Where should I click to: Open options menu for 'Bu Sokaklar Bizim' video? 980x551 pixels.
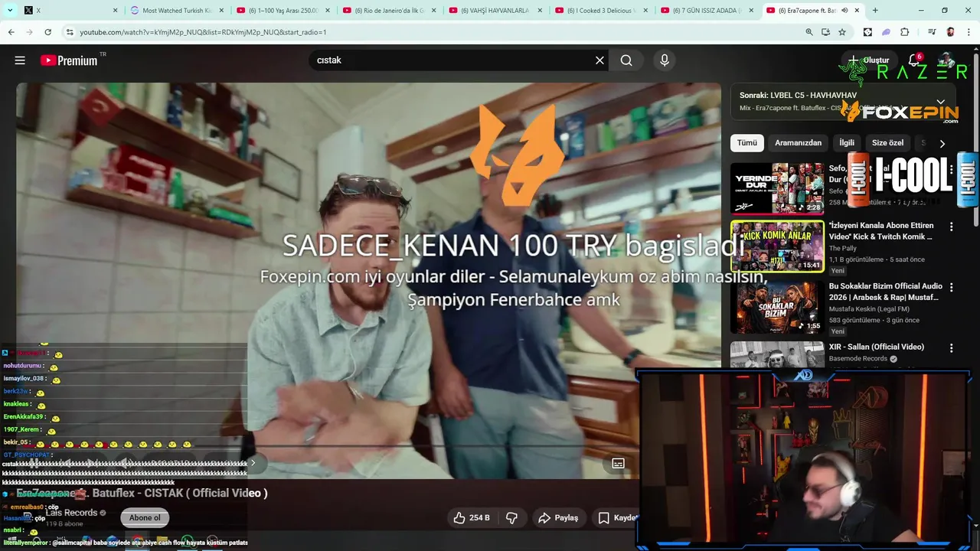click(x=952, y=287)
